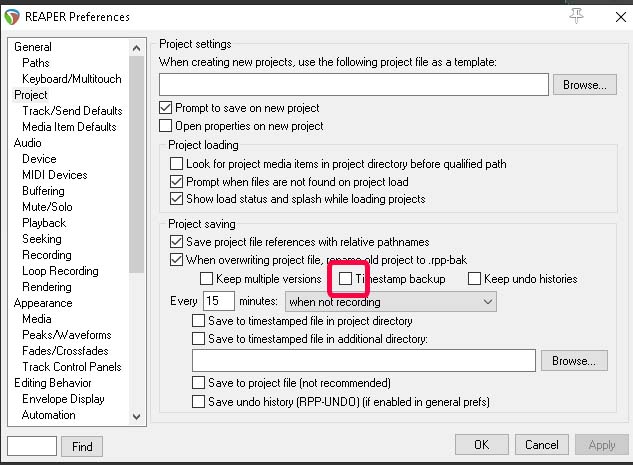633x465 pixels.
Task: Open Seeking settings page
Action: point(42,239)
